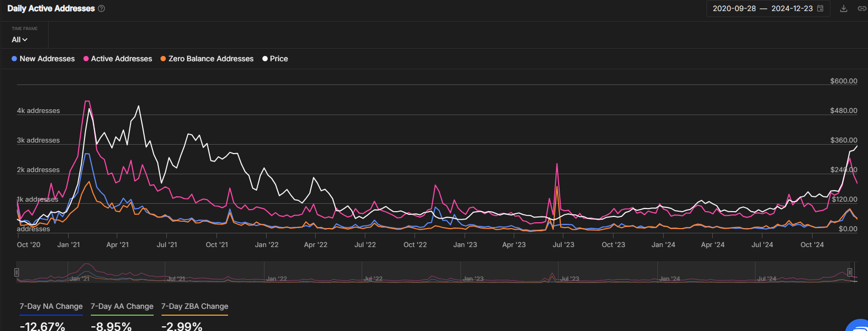Click the -2.99% value

coord(182,326)
